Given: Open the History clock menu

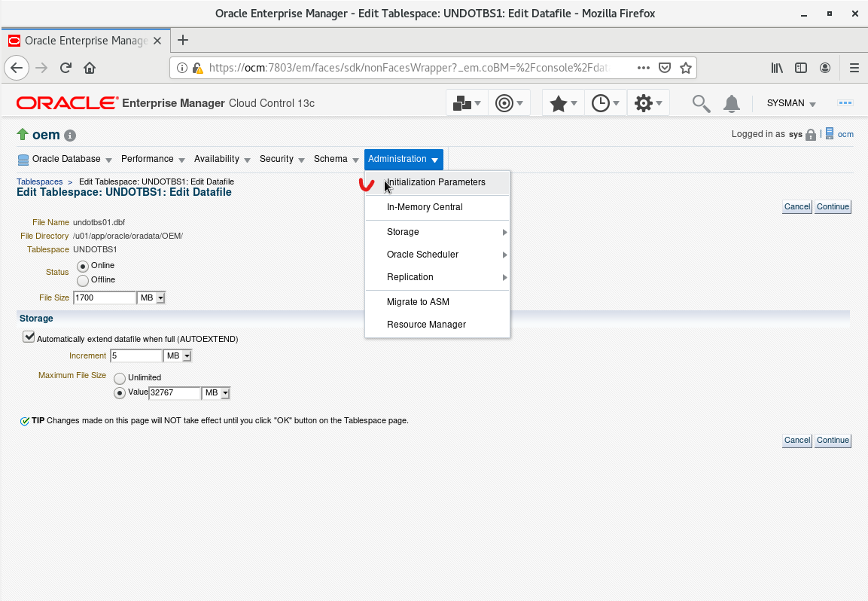Looking at the screenshot, I should [605, 103].
